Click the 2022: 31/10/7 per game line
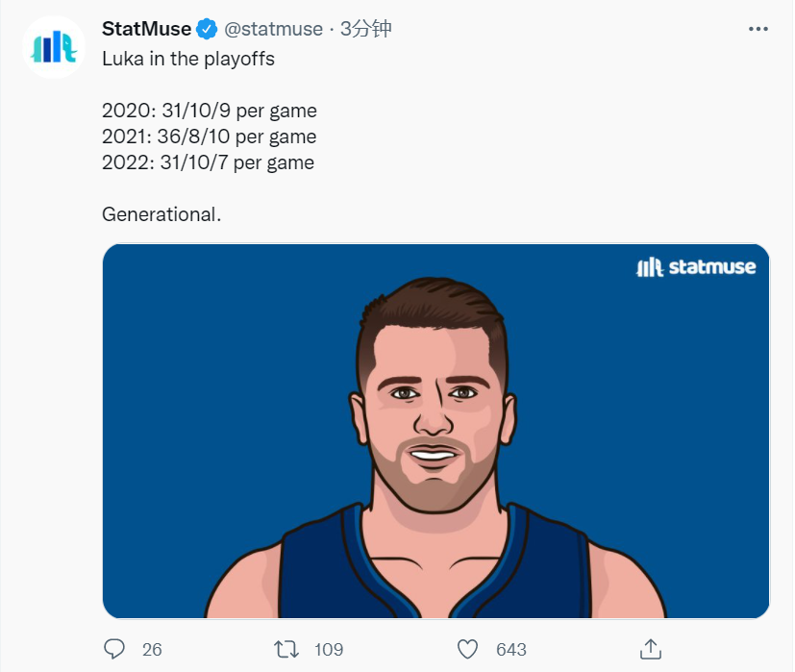 tap(208, 162)
